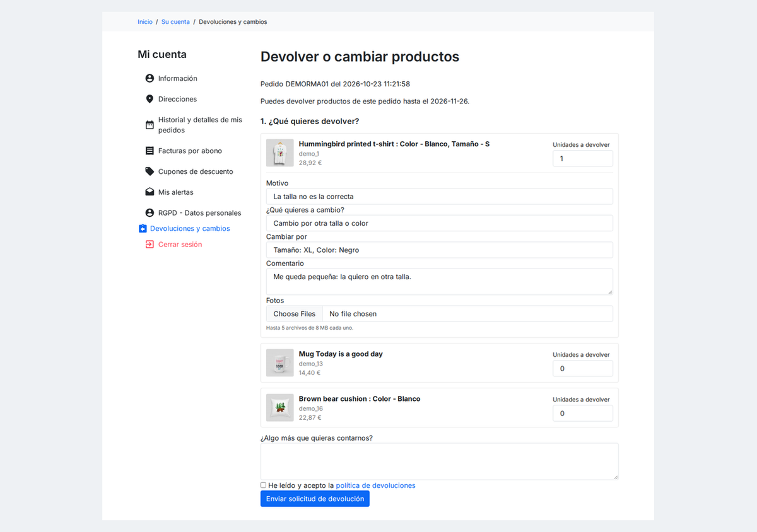This screenshot has height=532, width=757.
Task: Open the política de devoluciones link
Action: point(375,485)
